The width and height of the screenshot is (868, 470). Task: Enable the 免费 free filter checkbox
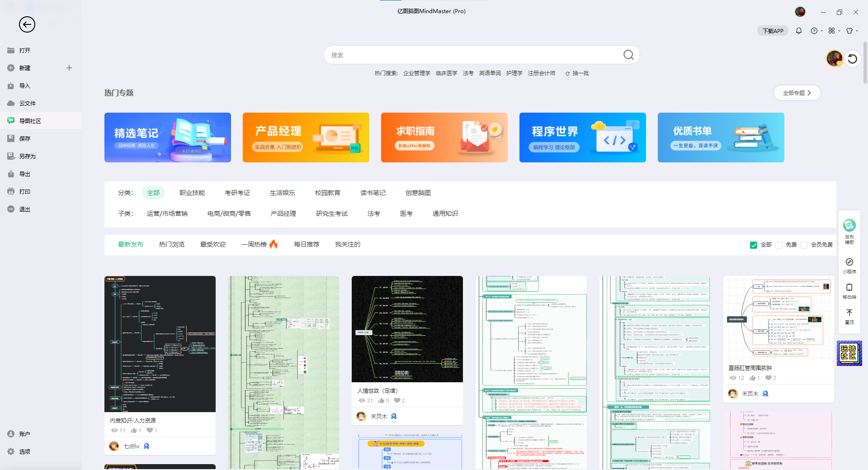pyautogui.click(x=779, y=245)
